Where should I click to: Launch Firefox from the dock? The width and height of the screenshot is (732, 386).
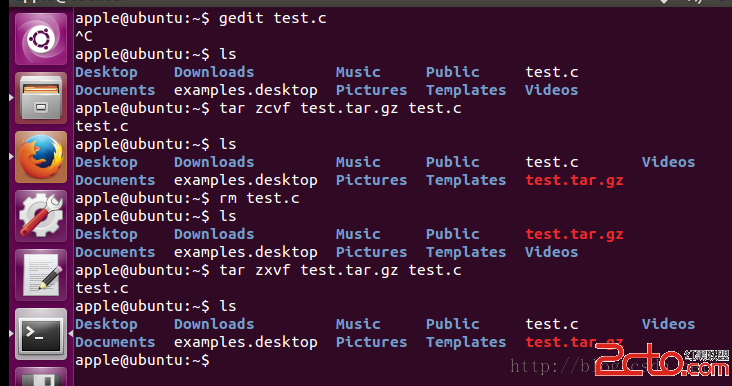[x=41, y=157]
